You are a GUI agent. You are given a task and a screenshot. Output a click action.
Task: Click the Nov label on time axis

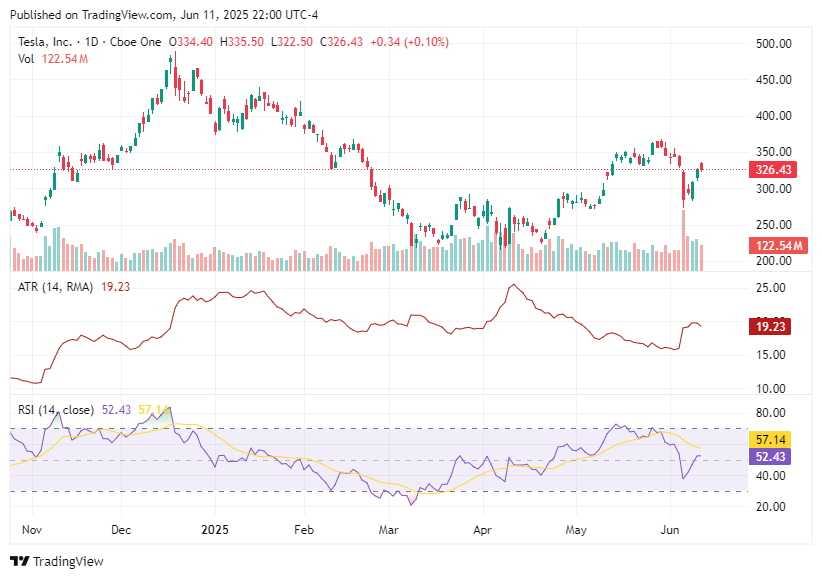(x=32, y=530)
